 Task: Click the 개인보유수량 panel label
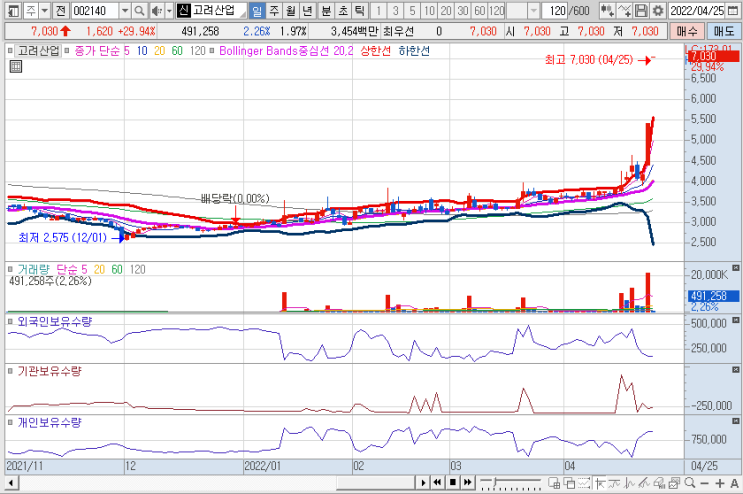pyautogui.click(x=49, y=422)
